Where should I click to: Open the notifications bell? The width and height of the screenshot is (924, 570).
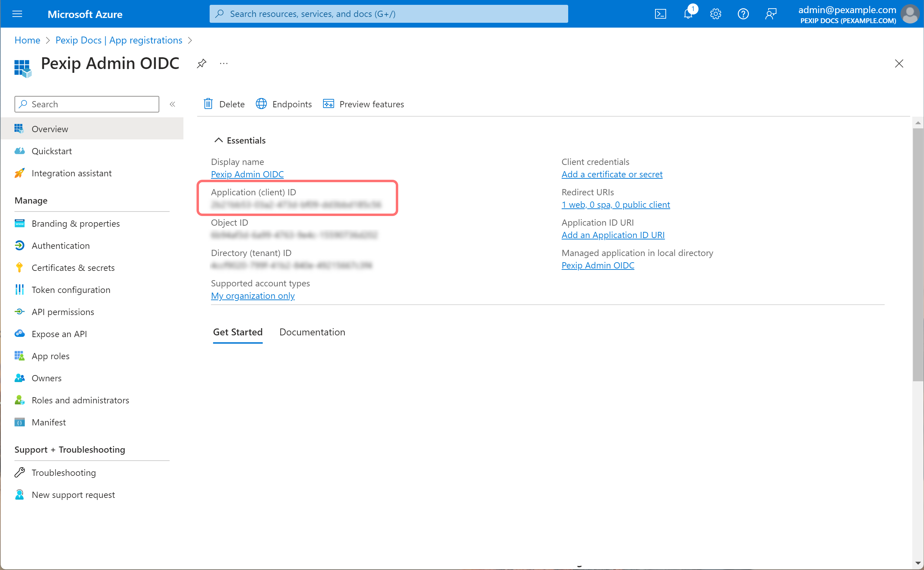tap(688, 14)
